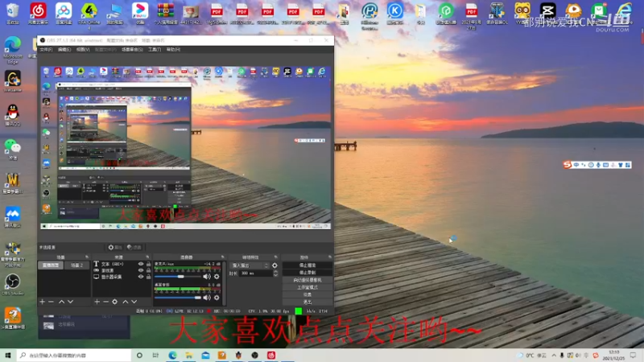Mute the upper mixer audio channel
The image size is (644, 362).
pyautogui.click(x=207, y=277)
